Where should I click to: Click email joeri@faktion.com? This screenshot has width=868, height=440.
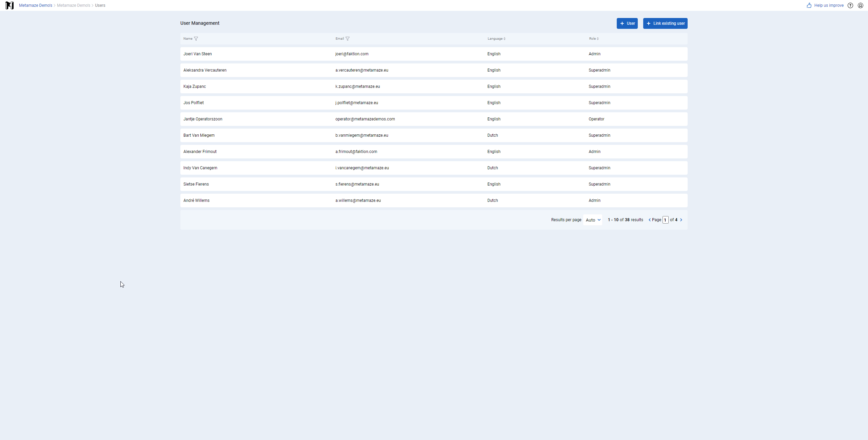pos(352,54)
